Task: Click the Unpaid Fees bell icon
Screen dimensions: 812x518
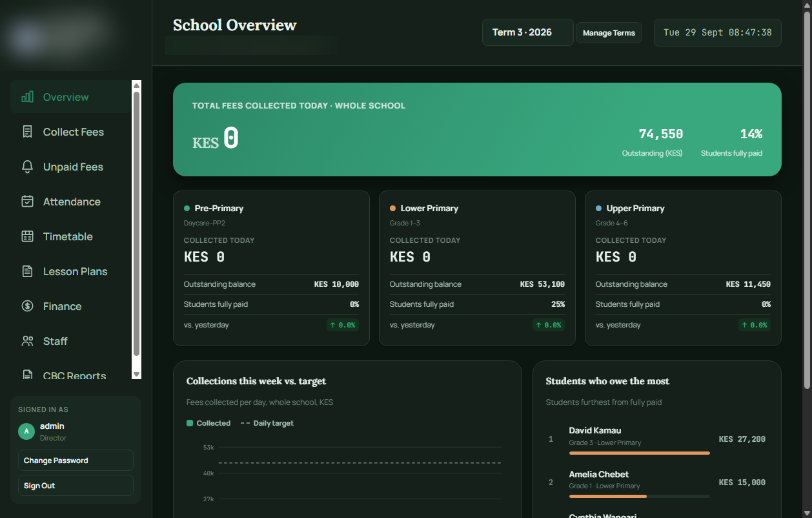Action: tap(27, 167)
